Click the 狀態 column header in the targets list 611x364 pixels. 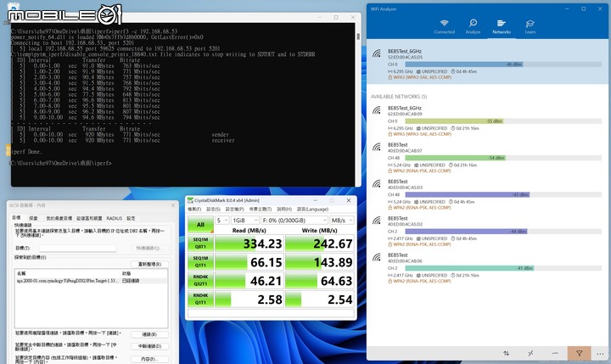pos(143,273)
